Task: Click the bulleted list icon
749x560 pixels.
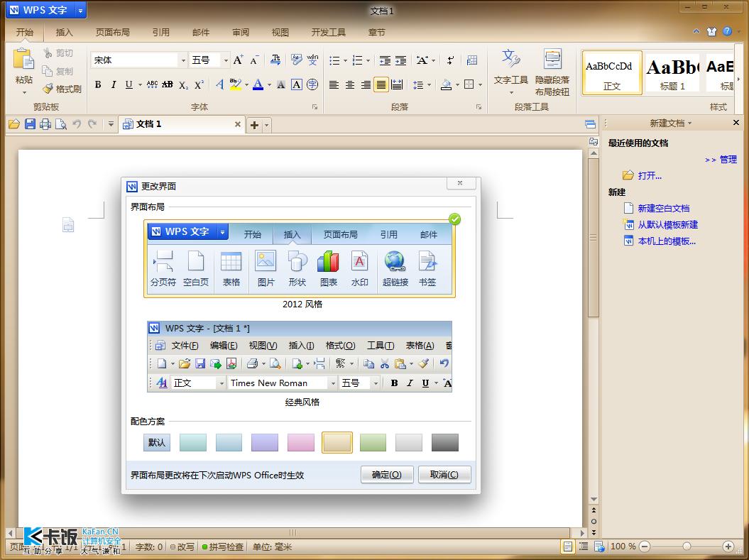Action: click(x=334, y=60)
